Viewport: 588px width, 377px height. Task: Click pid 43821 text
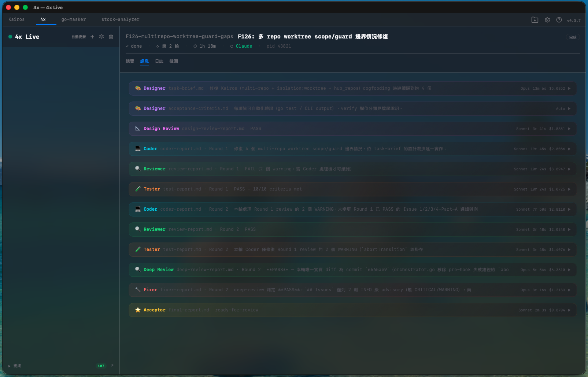(279, 46)
